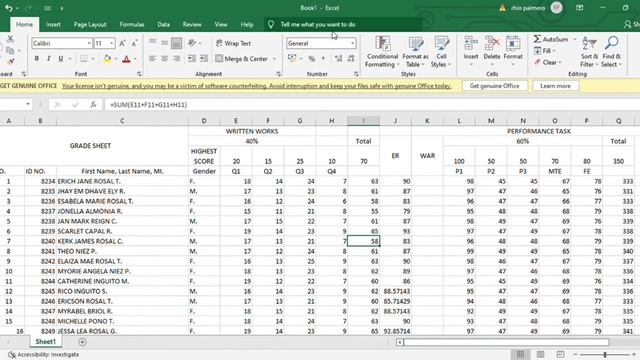Viewport: 640px width, 360px height.
Task: Go to the View tab
Action: [x=221, y=24]
